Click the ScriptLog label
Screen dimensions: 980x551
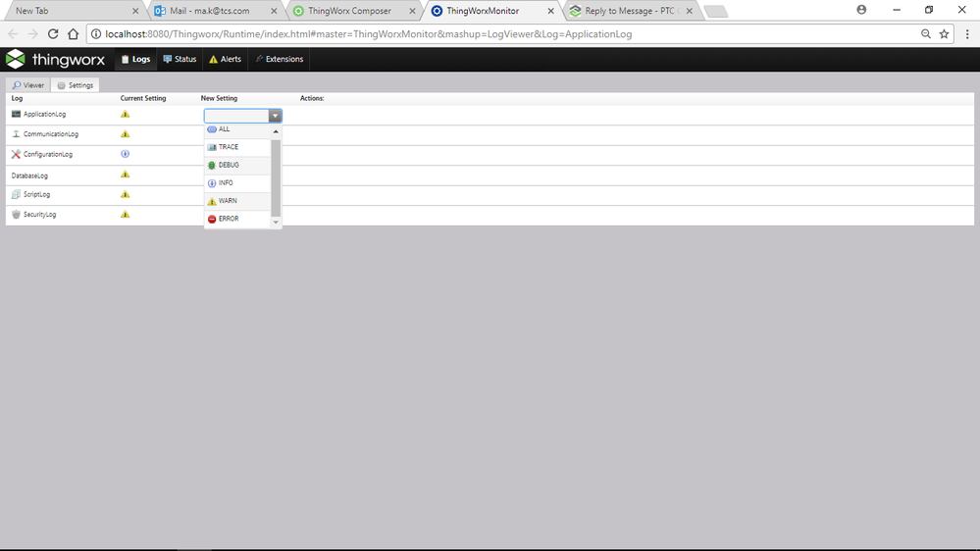pyautogui.click(x=36, y=194)
